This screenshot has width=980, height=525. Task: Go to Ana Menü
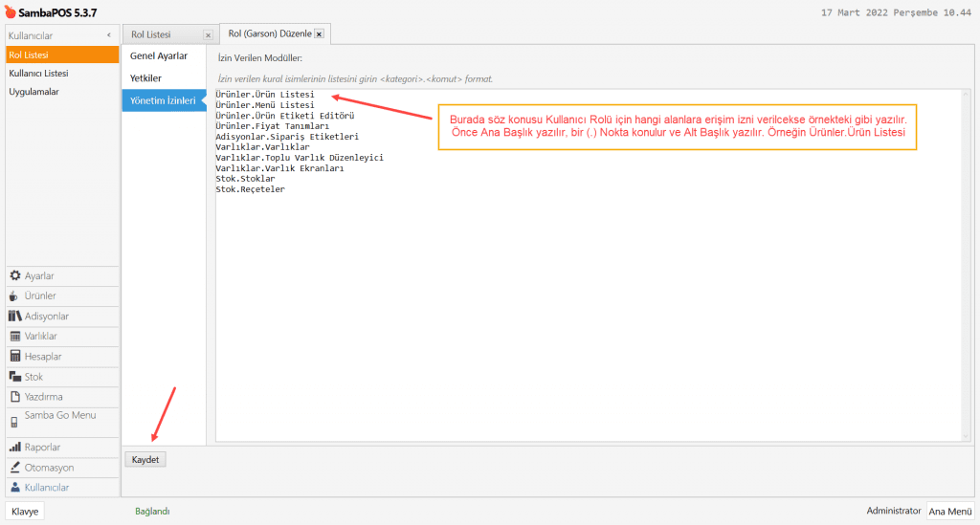(950, 512)
